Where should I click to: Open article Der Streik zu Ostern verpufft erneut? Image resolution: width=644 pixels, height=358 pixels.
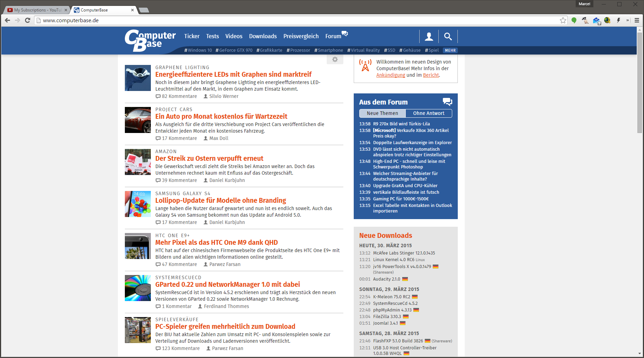[209, 158]
